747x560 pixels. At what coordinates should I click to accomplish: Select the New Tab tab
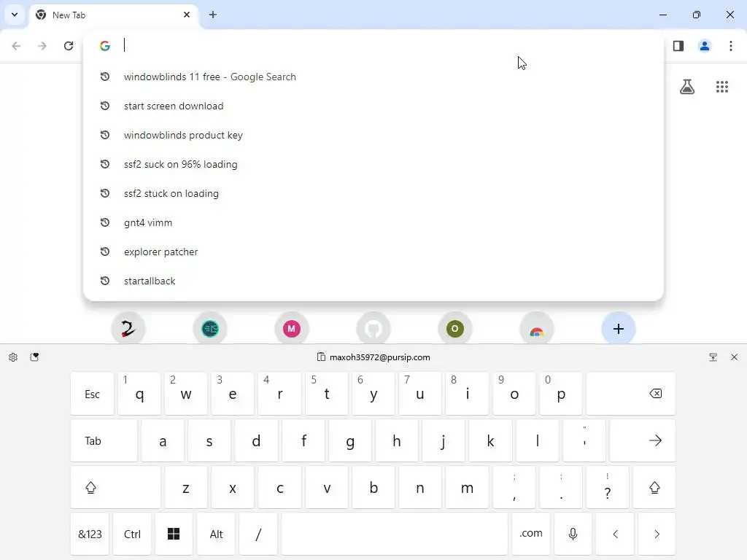click(x=114, y=15)
